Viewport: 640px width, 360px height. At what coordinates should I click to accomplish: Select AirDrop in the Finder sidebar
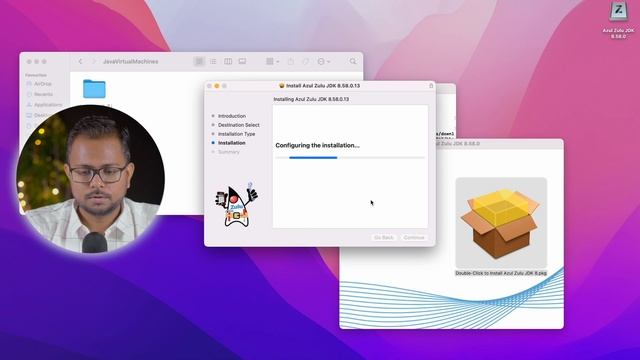(39, 84)
